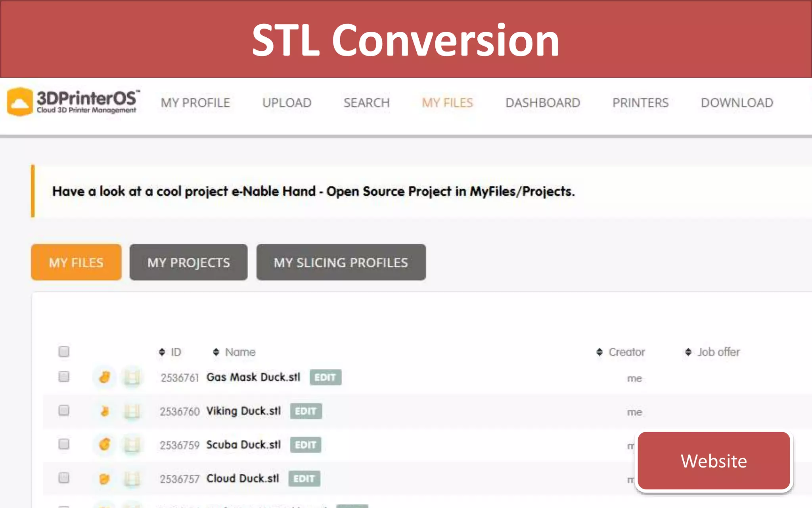Click file ID 2536757
Viewport: 812px width, 508px height.
pyautogui.click(x=180, y=479)
